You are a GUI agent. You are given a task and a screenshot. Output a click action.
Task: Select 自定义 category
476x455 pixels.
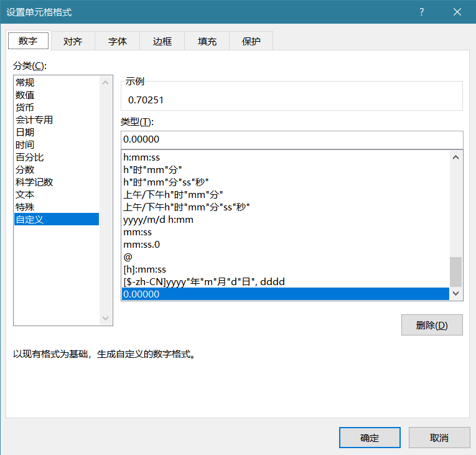[x=57, y=219]
